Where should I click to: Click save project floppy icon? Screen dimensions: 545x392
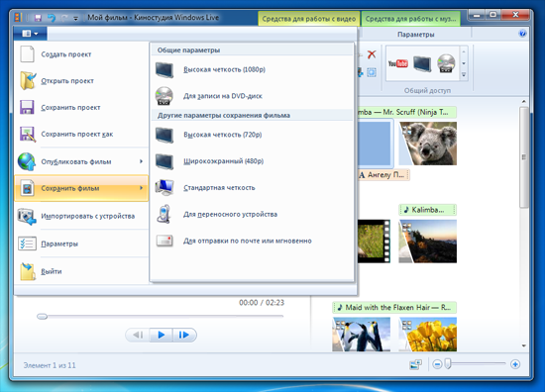click(x=27, y=107)
